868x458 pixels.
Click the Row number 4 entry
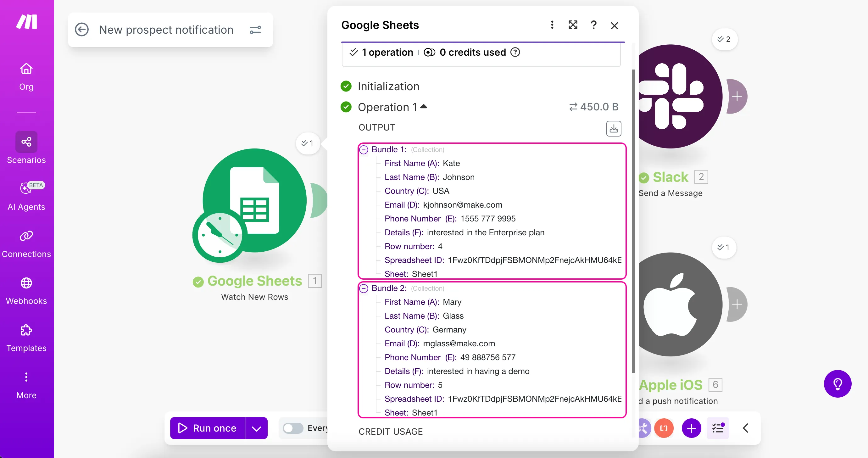point(414,246)
